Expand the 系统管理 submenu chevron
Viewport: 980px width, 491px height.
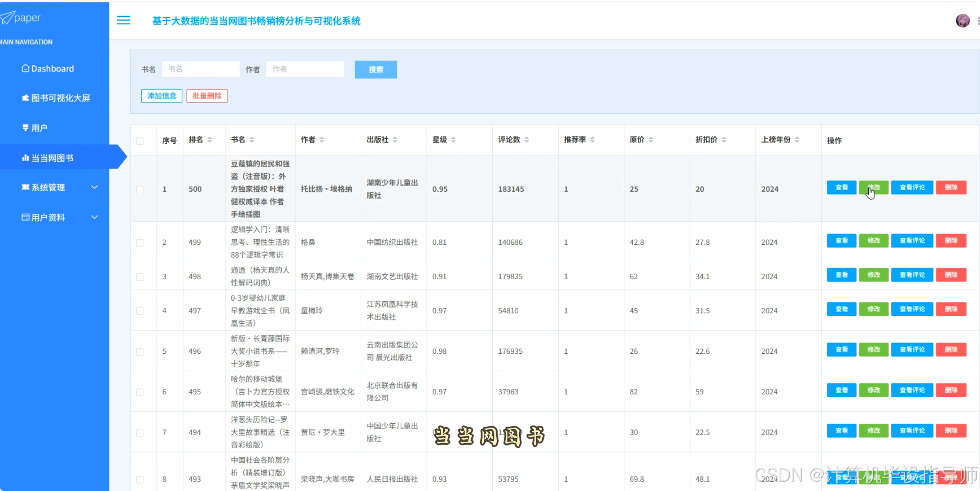(x=95, y=187)
